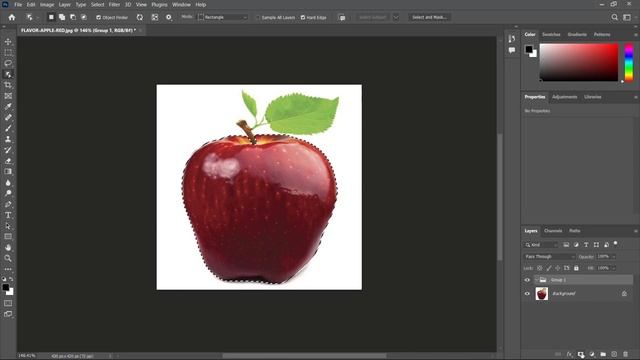Select the Horizontal Type tool
Viewport: 640px width, 360px height.
click(8, 215)
